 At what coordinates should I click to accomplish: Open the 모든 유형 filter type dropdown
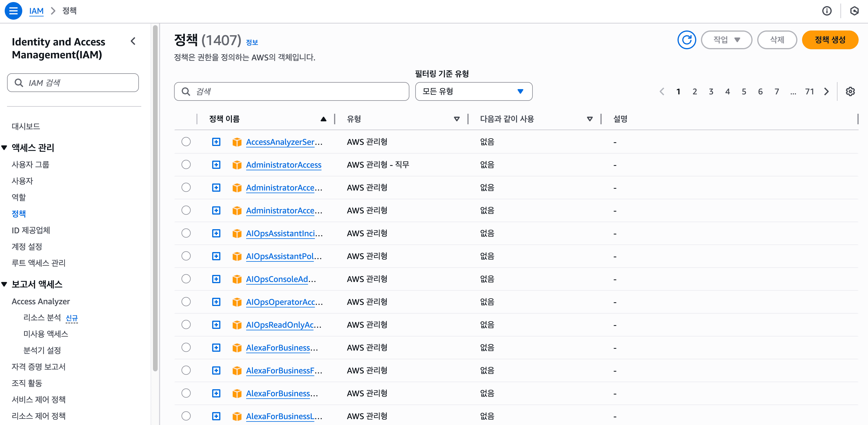[474, 91]
